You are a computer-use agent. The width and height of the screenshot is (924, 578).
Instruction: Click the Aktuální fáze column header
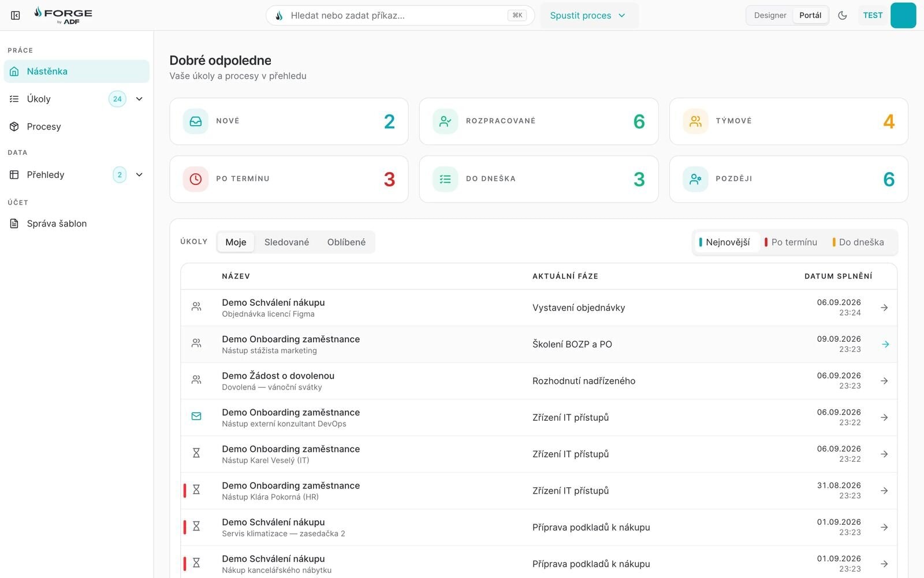(565, 276)
